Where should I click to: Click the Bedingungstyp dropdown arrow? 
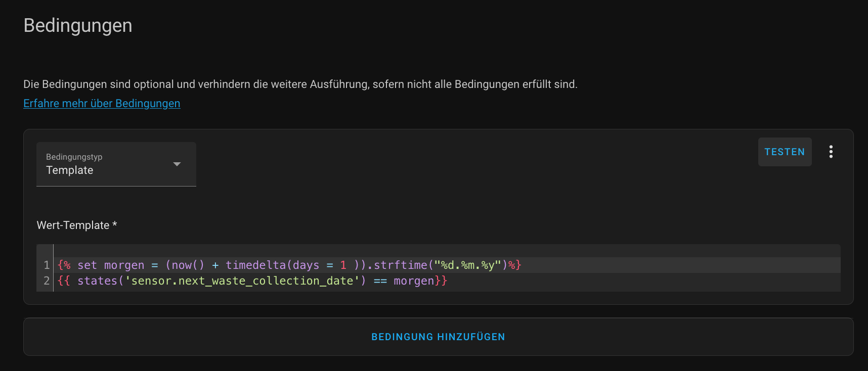(x=177, y=164)
